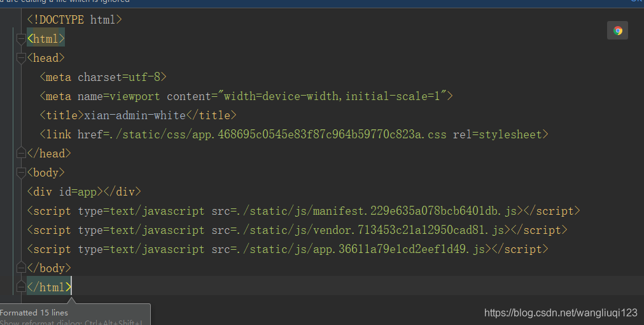Click the Formatted 15 lines notification text
The width and height of the screenshot is (644, 325).
tap(34, 313)
